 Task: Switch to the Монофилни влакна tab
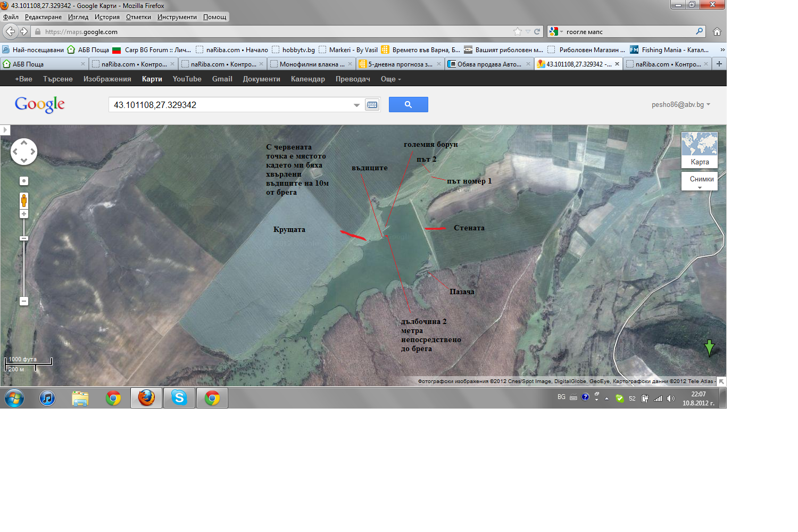pyautogui.click(x=311, y=64)
